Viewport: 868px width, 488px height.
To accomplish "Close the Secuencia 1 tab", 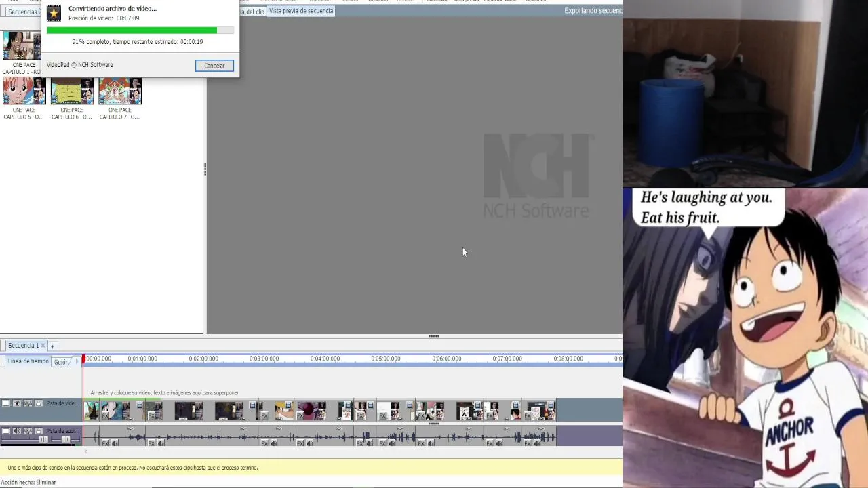I will 43,346.
